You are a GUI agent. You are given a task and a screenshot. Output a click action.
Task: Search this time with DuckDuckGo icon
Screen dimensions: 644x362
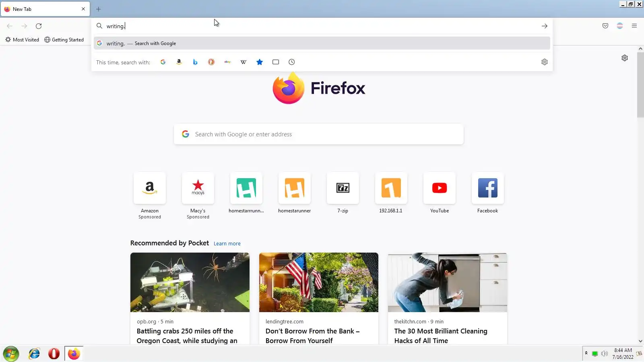coord(211,62)
